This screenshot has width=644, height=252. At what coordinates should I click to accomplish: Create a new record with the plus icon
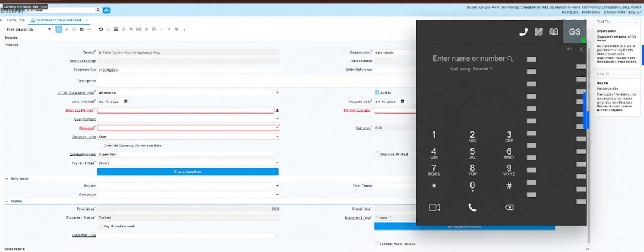pos(67,29)
